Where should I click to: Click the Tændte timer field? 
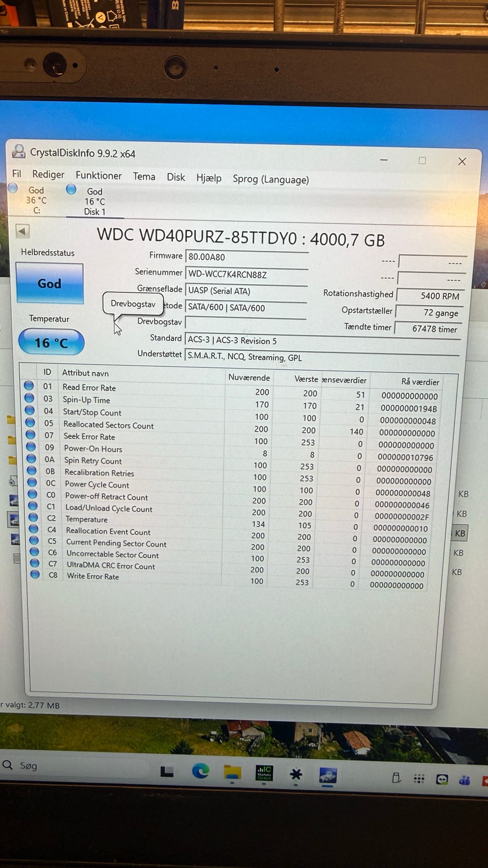(x=428, y=328)
